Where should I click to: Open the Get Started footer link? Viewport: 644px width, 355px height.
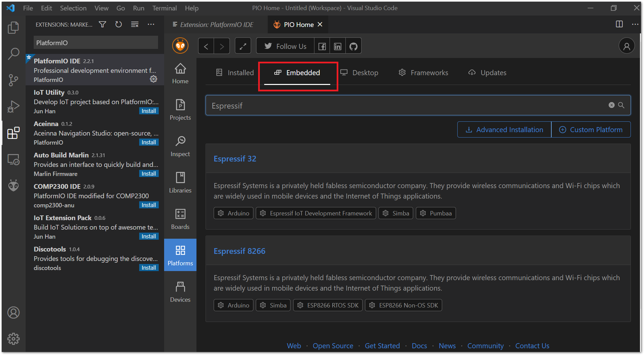point(382,346)
